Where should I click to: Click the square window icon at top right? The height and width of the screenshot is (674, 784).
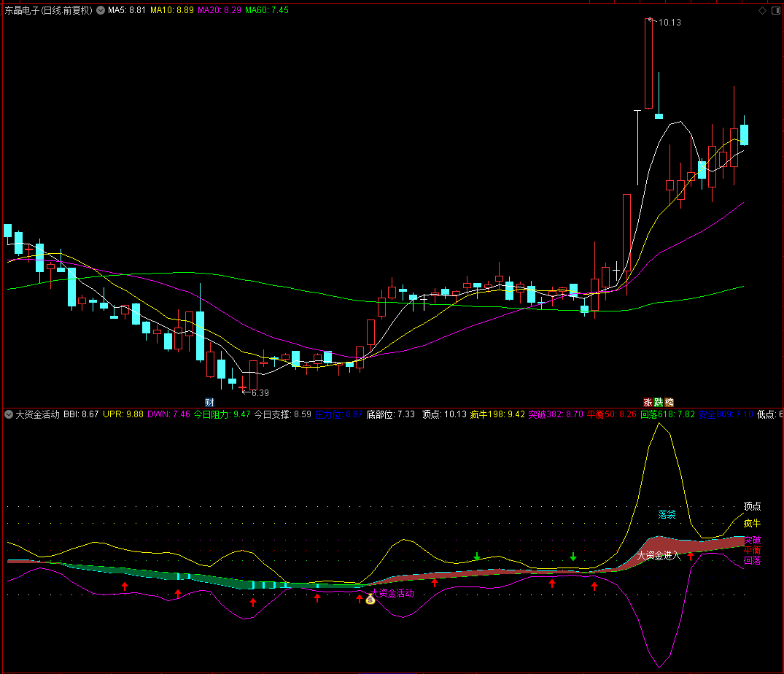(x=776, y=10)
